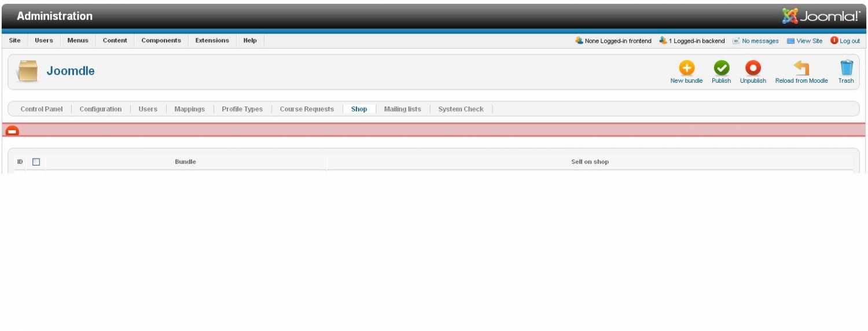
Task: Click the red error icon in message bar
Action: tap(12, 131)
